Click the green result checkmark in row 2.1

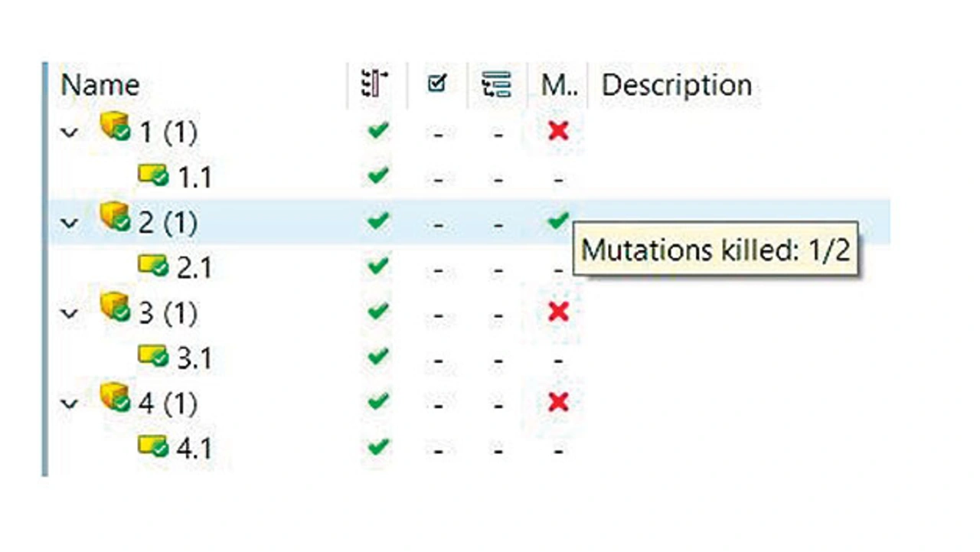[x=377, y=266]
